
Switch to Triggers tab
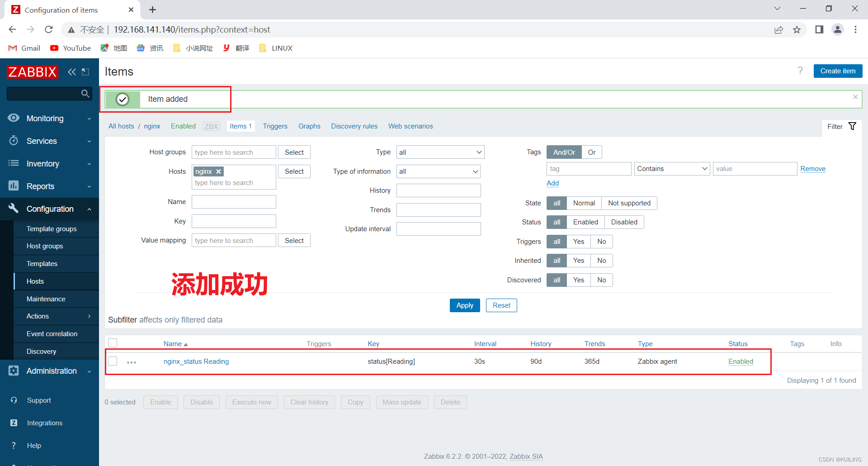[275, 126]
